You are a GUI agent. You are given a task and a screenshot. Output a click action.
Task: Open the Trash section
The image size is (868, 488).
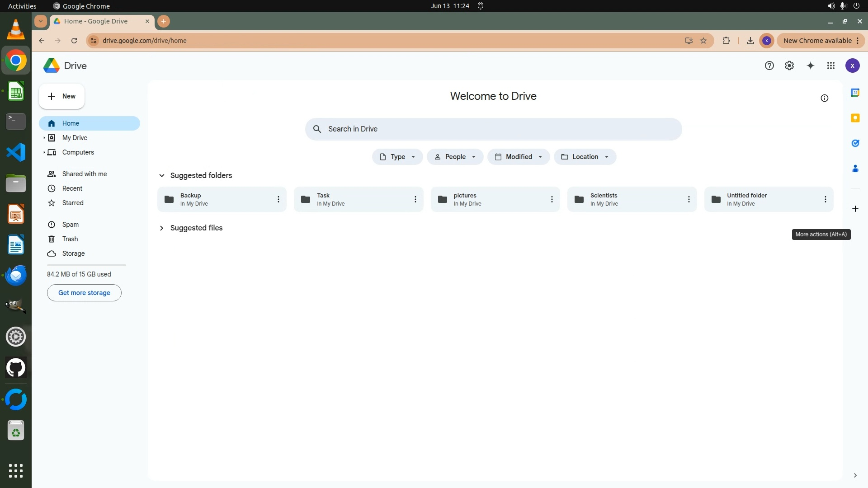click(70, 239)
